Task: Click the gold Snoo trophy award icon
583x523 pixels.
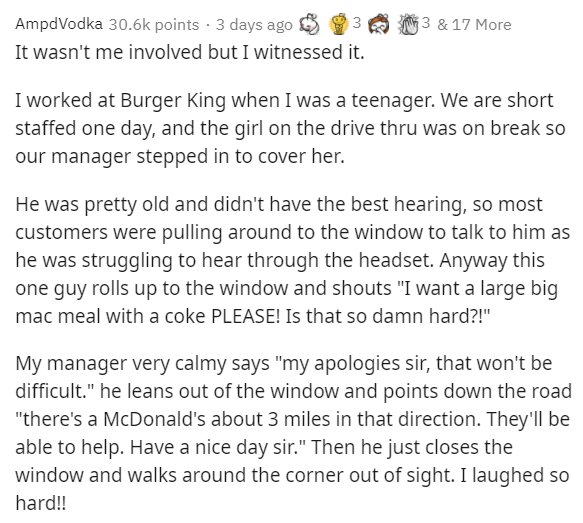Action: click(339, 24)
